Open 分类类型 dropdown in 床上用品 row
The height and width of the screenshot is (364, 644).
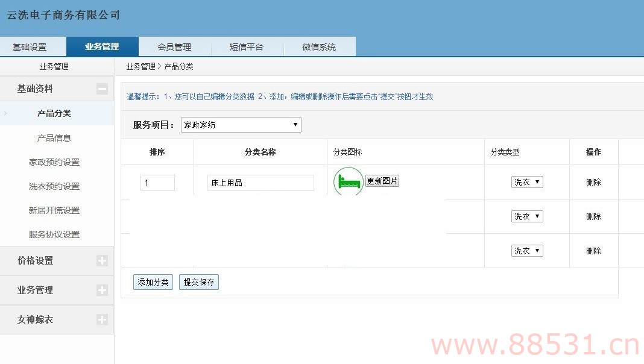point(527,182)
